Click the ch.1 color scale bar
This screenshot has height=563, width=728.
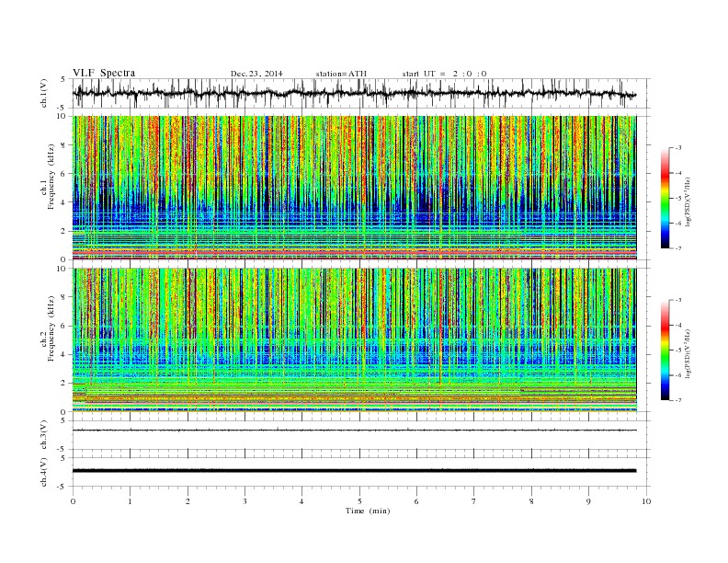(665, 199)
